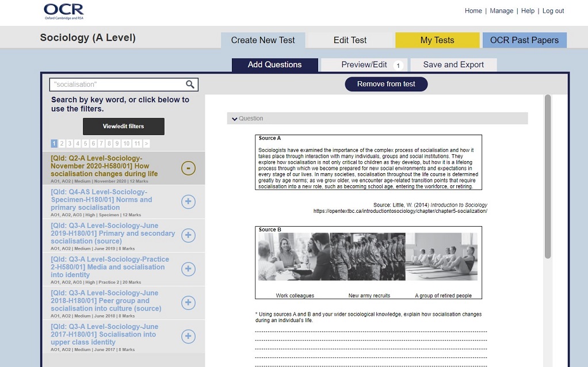The height and width of the screenshot is (367, 588).
Task: Add Primary and secondary socialisation question (plus icon)
Action: (x=188, y=235)
